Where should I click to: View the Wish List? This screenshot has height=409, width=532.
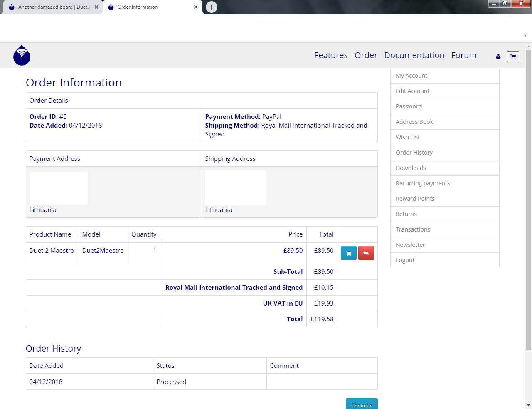coord(445,137)
